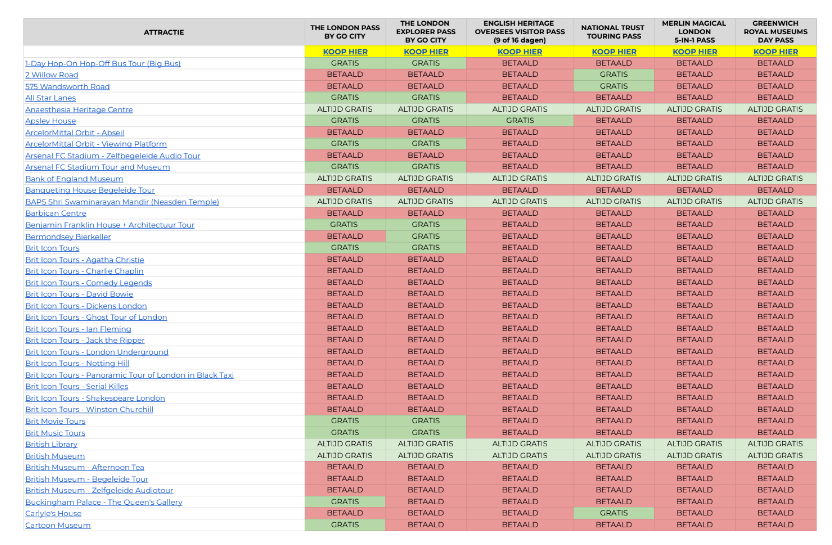Open 1-Day Hop-On Hop-Off Bus Tour link
The width and height of the screenshot is (832, 545).
[x=103, y=63]
